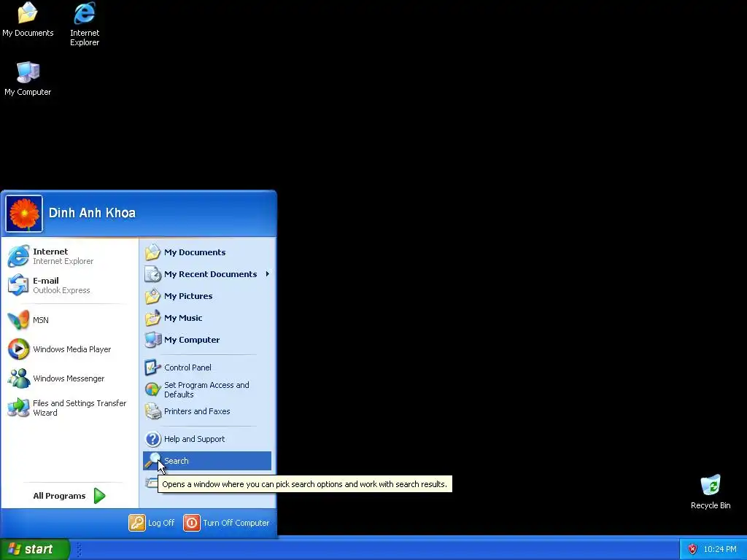This screenshot has height=560, width=747.
Task: Open Printers and Faxes
Action: pos(207,411)
